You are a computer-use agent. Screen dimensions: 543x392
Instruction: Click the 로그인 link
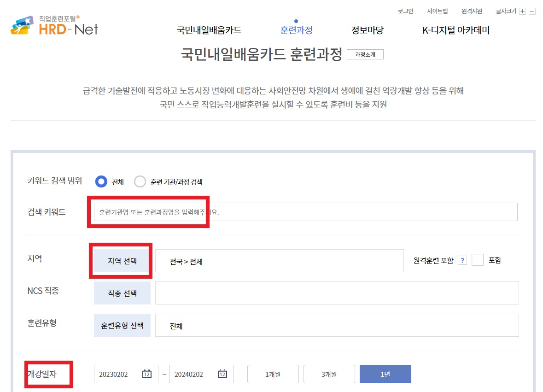(405, 10)
